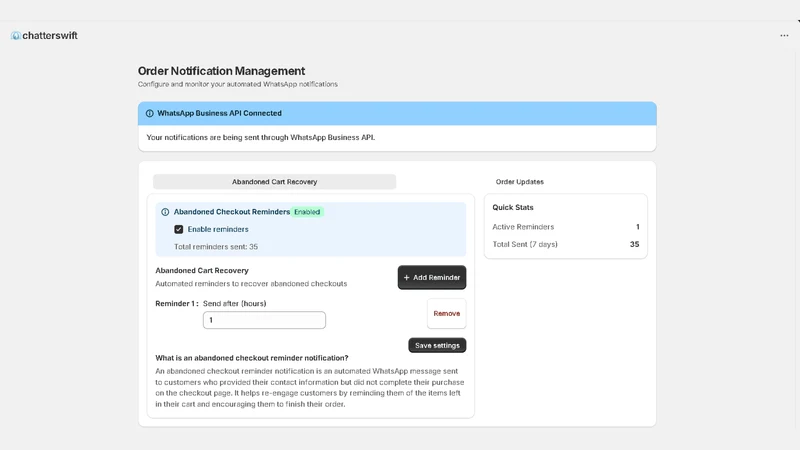
Task: Click the chatterswift brand name
Action: 50,36
